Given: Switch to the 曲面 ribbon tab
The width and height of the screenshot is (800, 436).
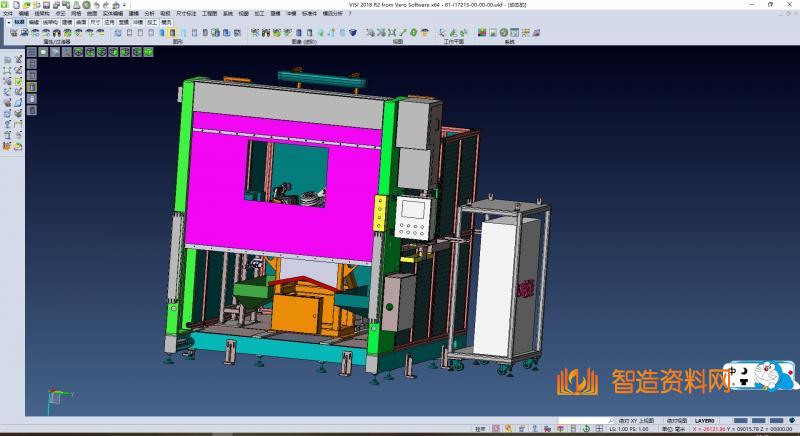Looking at the screenshot, I should tap(82, 21).
